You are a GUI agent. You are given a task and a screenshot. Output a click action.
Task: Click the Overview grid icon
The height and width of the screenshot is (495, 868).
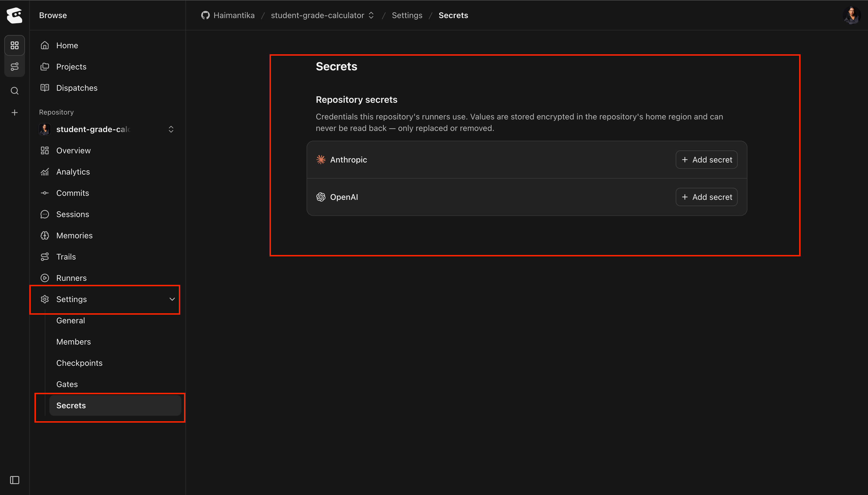45,150
